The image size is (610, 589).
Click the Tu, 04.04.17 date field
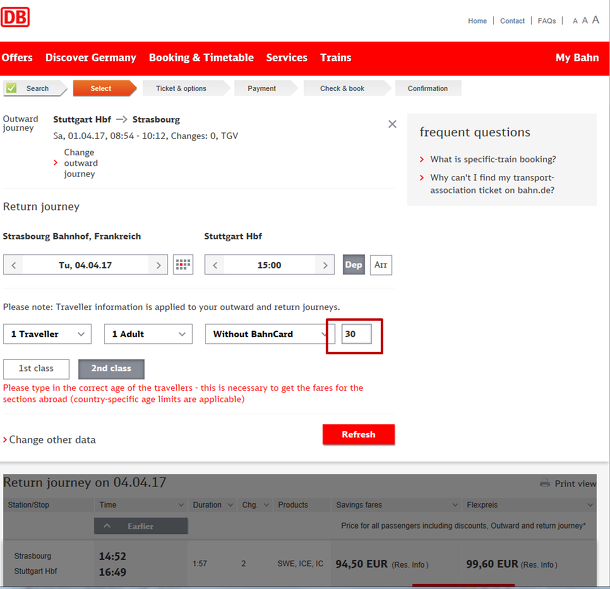point(86,265)
